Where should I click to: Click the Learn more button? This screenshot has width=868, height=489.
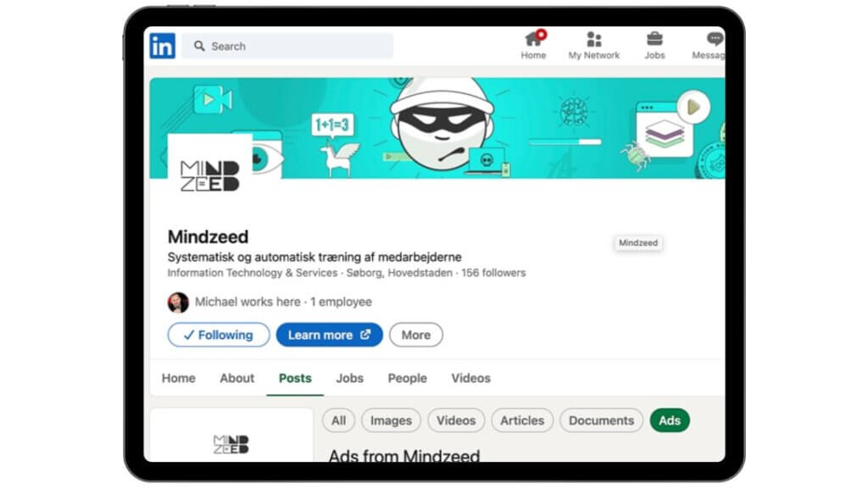[330, 335]
